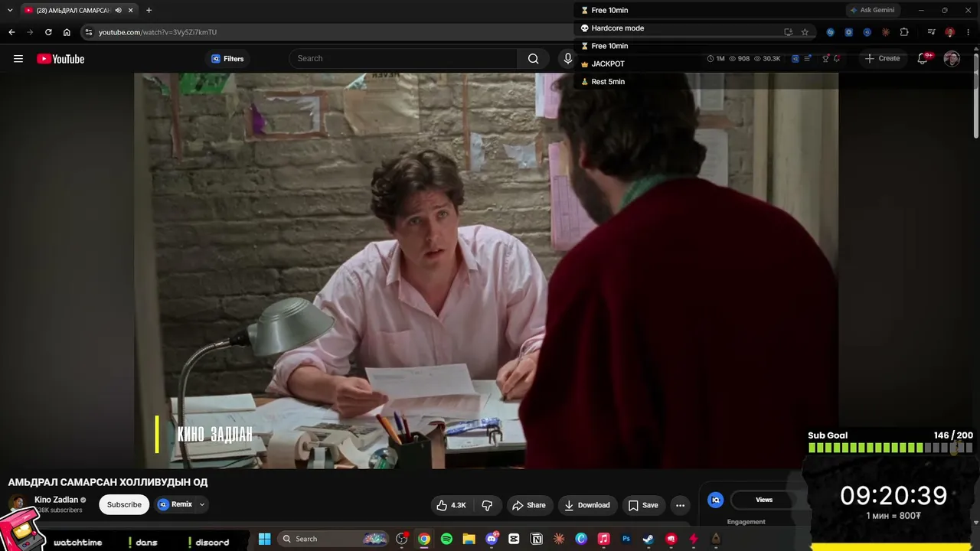
Task: Open Photoshop from taskbar
Action: 626,539
